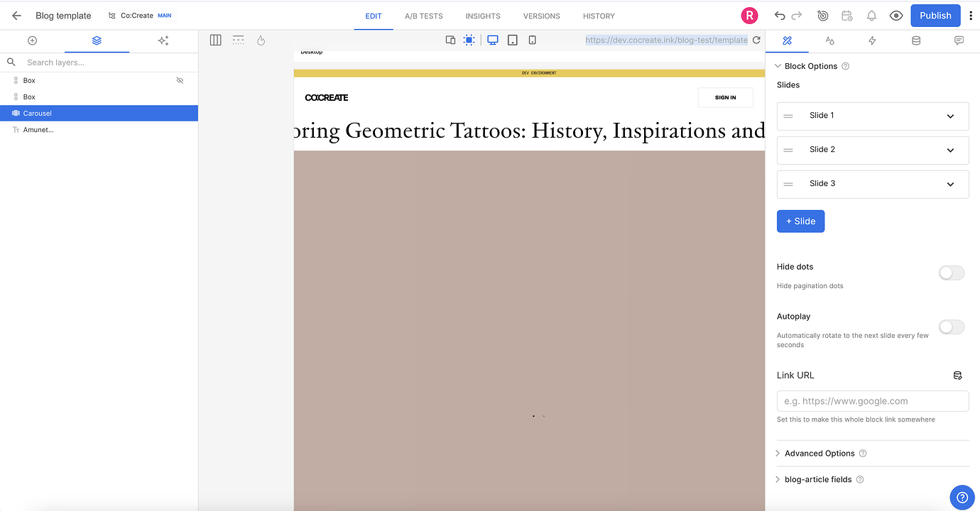Select the add block plus icon
This screenshot has width=980, height=511.
pos(32,40)
